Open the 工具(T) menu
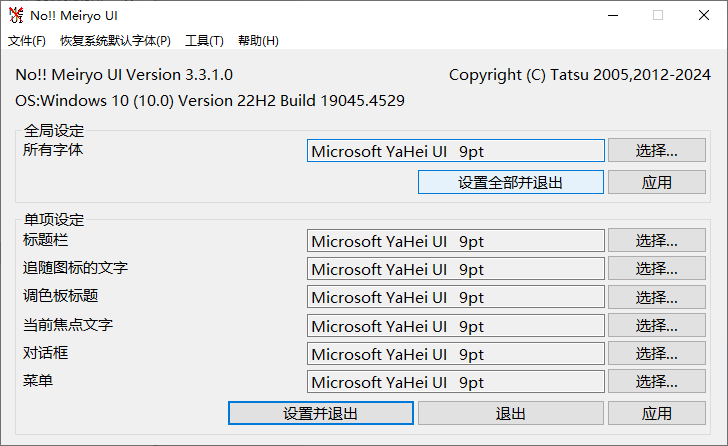Screen dimensions: 728x446 [204, 41]
